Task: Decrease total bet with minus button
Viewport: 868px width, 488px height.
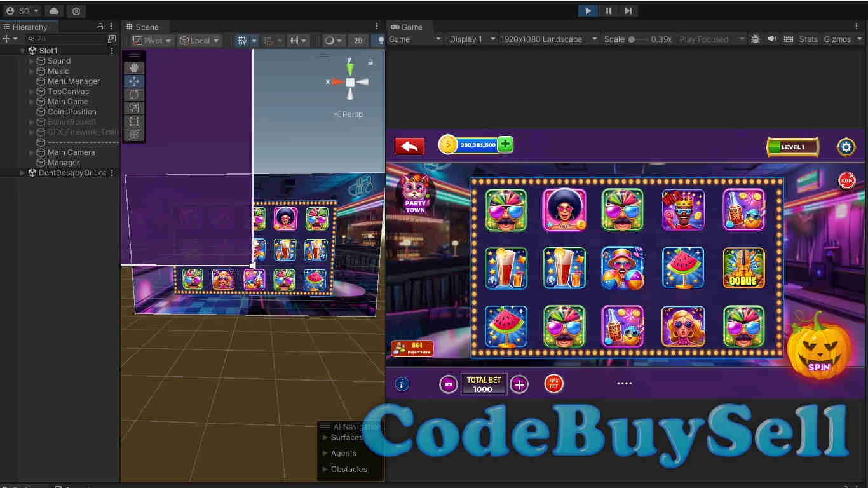Action: [x=449, y=384]
